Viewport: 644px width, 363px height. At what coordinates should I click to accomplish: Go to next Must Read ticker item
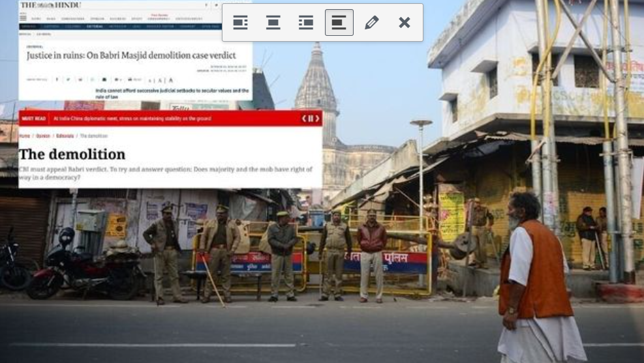coord(318,119)
